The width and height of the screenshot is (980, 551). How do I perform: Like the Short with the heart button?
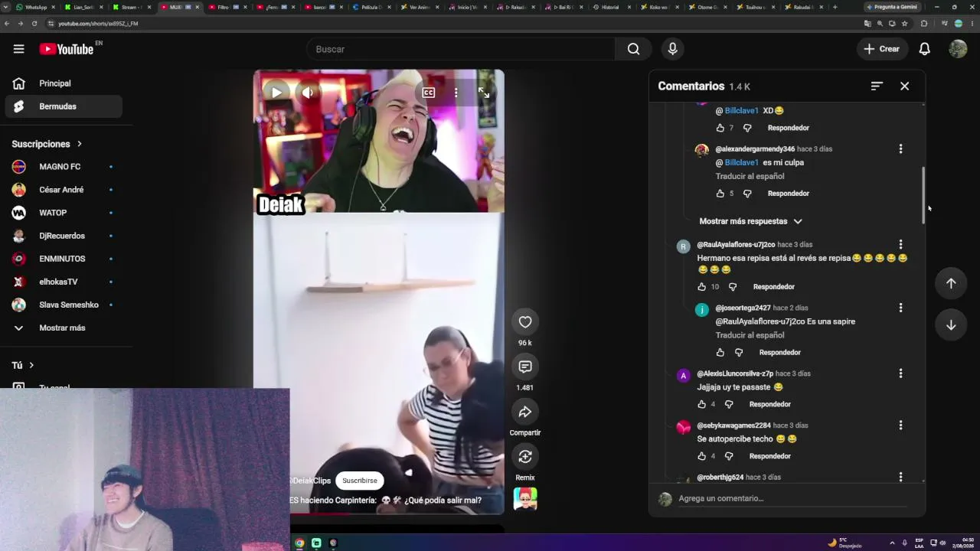525,322
